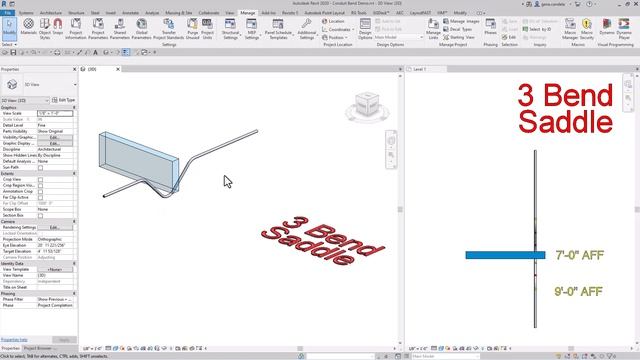
Task: Open Panel Schedule Templates dropdown
Action: tap(278, 28)
